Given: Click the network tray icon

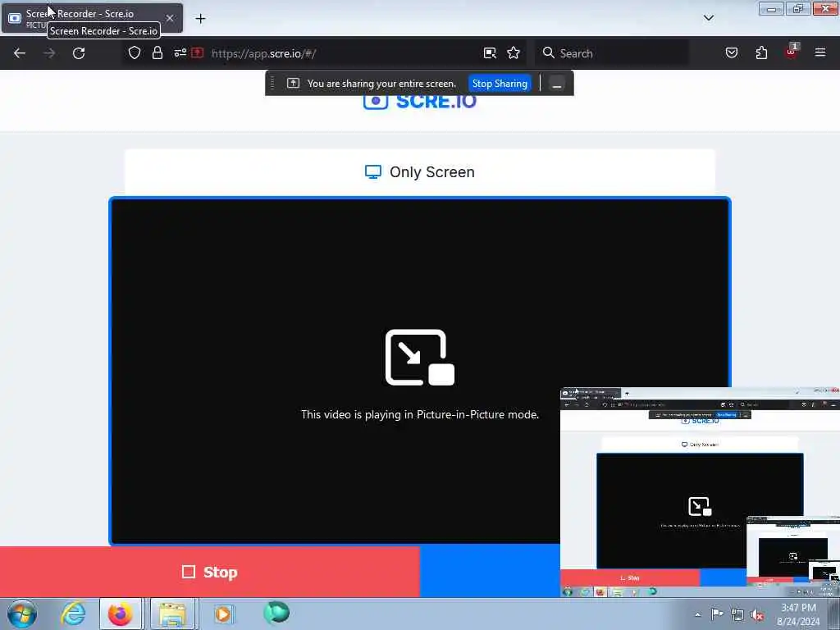Looking at the screenshot, I should pos(737,614).
